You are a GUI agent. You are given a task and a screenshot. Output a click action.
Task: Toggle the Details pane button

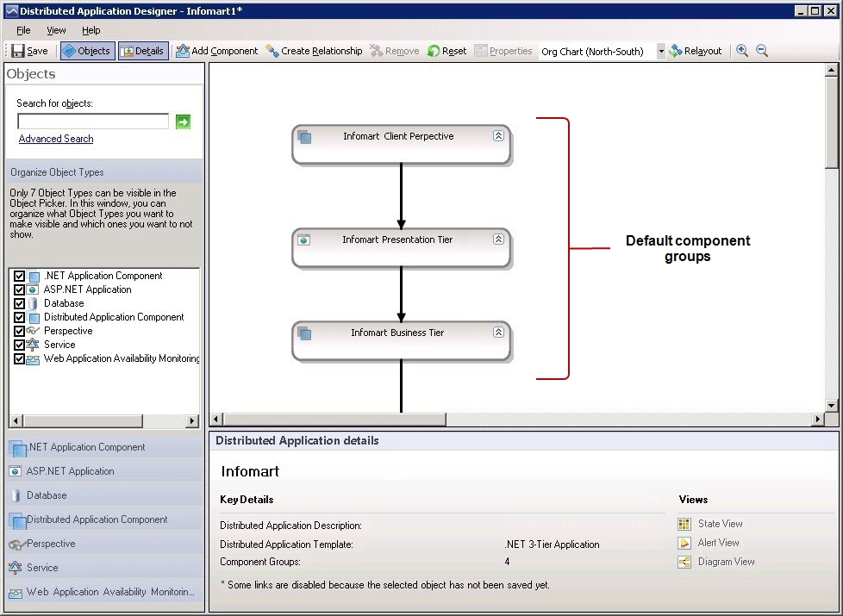pos(143,51)
